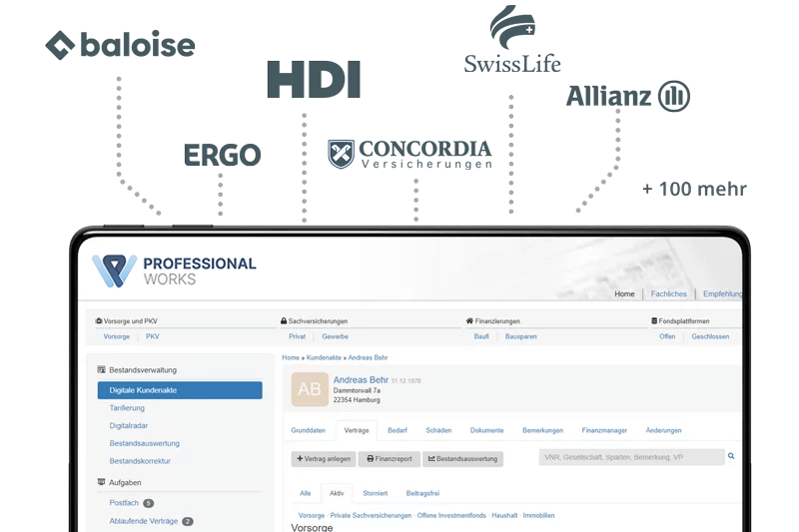
Task: Click the Professional Works logo
Action: tap(174, 270)
